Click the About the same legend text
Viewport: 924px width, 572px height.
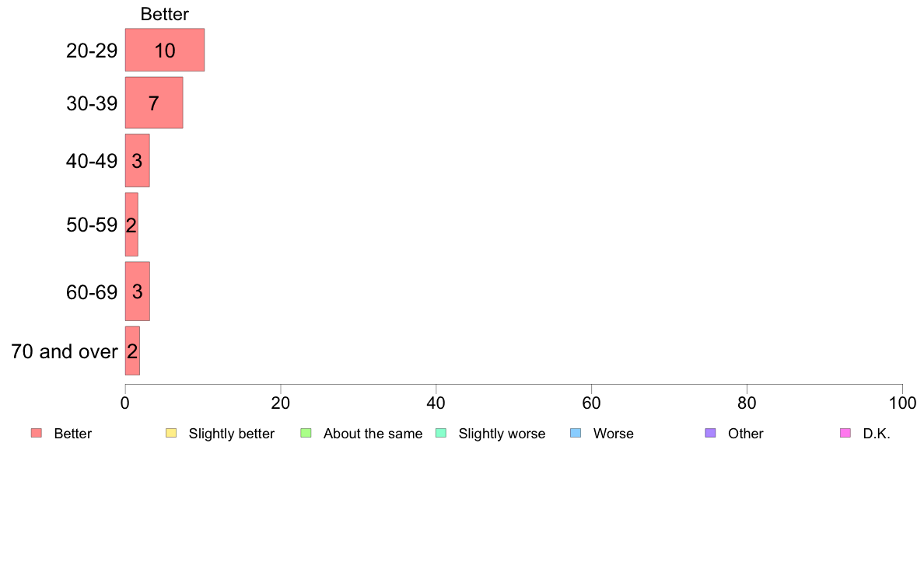[x=373, y=434]
